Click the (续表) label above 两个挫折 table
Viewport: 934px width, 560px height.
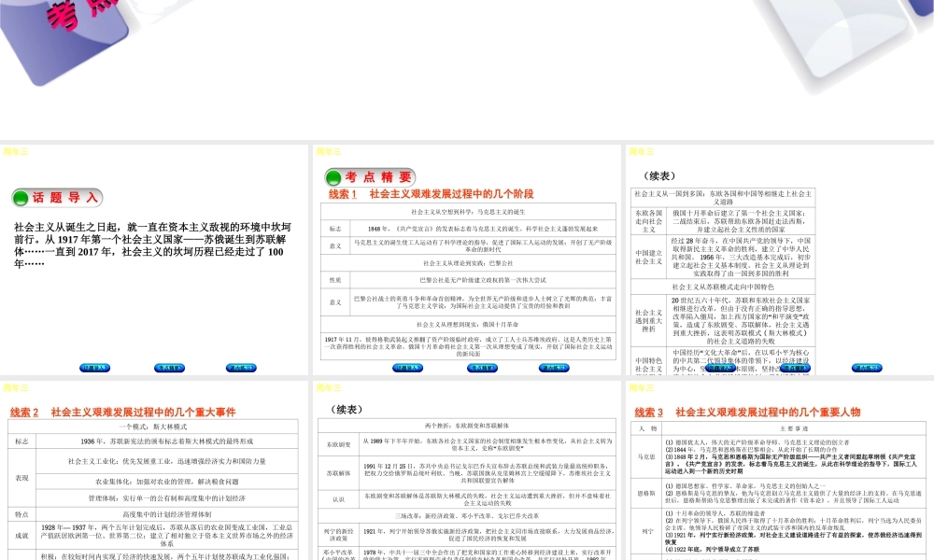point(347,410)
